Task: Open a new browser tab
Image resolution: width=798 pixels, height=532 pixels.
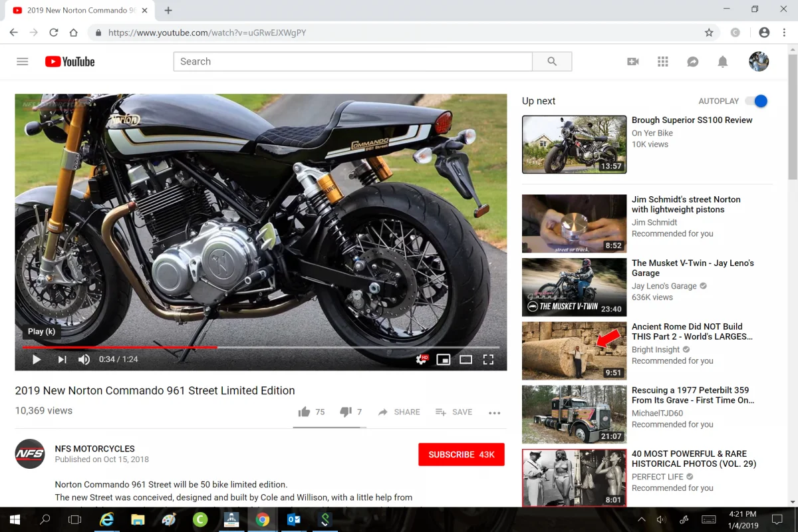Action: (x=168, y=11)
